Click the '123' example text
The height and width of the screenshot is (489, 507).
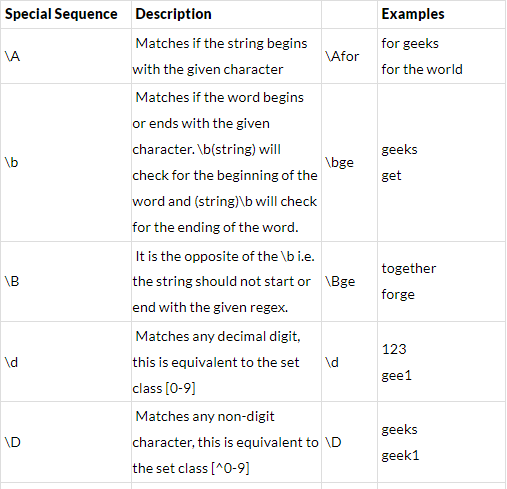coord(394,349)
